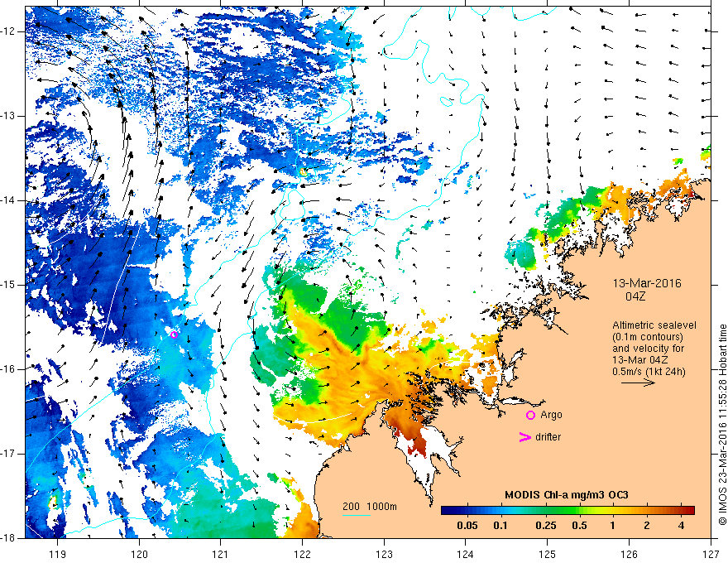Viewport: 728px width, 563px height.
Task: Click the '-14' latitude axis label
Action: [8, 200]
